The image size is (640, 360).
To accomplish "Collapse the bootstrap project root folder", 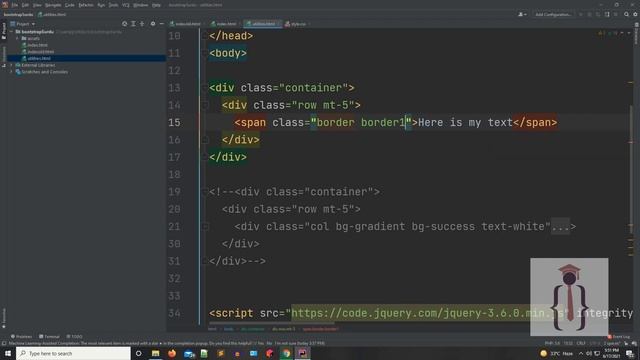I will [11, 32].
